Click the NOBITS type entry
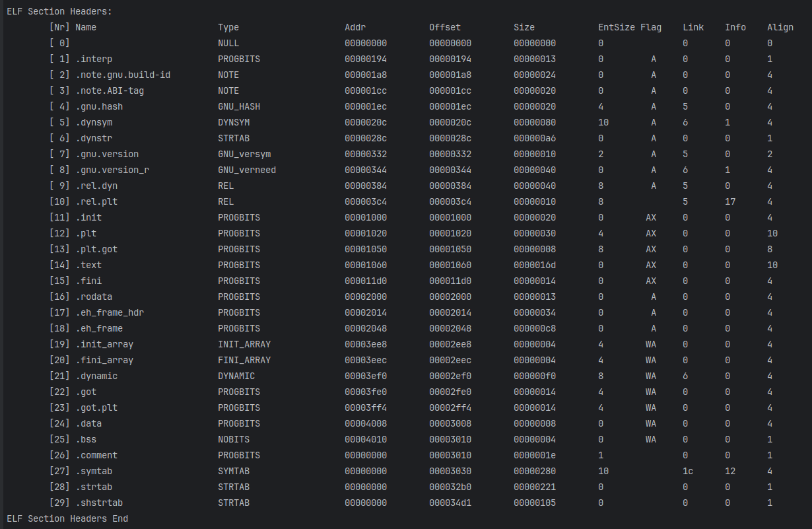Screen dimensions: 812x529 tap(234, 439)
